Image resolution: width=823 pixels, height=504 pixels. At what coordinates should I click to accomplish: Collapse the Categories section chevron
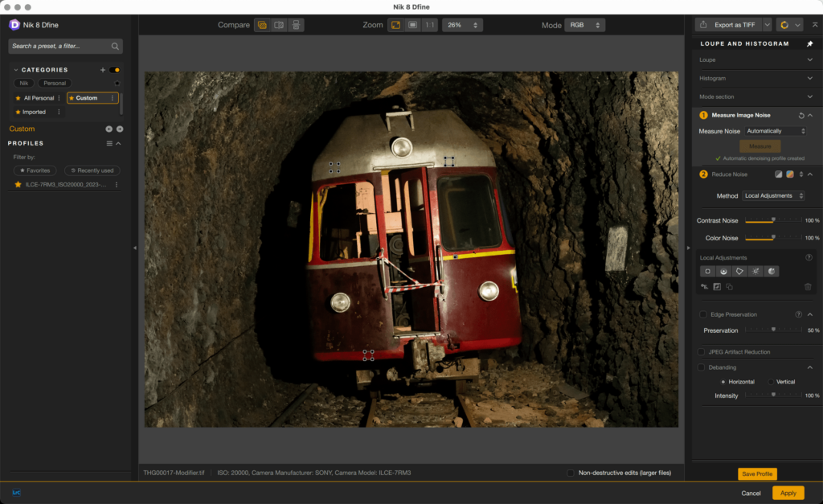tap(16, 70)
